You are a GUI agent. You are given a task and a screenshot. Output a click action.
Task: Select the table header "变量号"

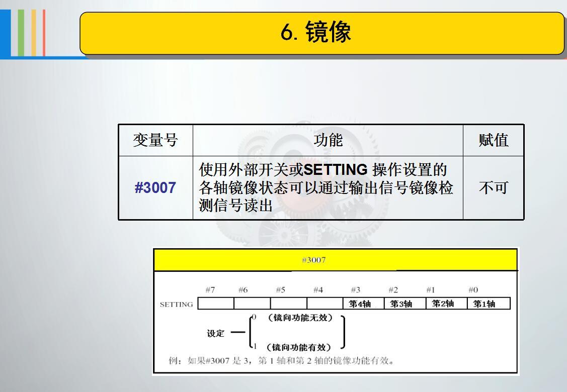pos(155,140)
